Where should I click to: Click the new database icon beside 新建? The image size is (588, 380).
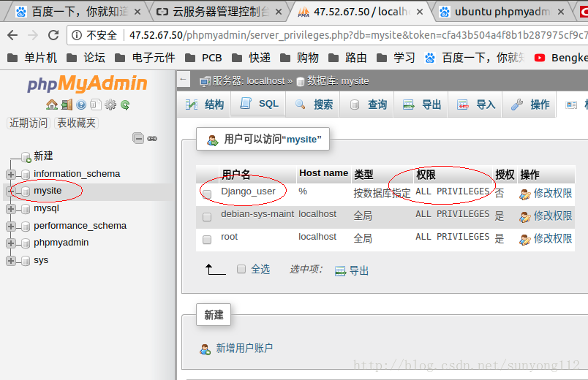26,157
